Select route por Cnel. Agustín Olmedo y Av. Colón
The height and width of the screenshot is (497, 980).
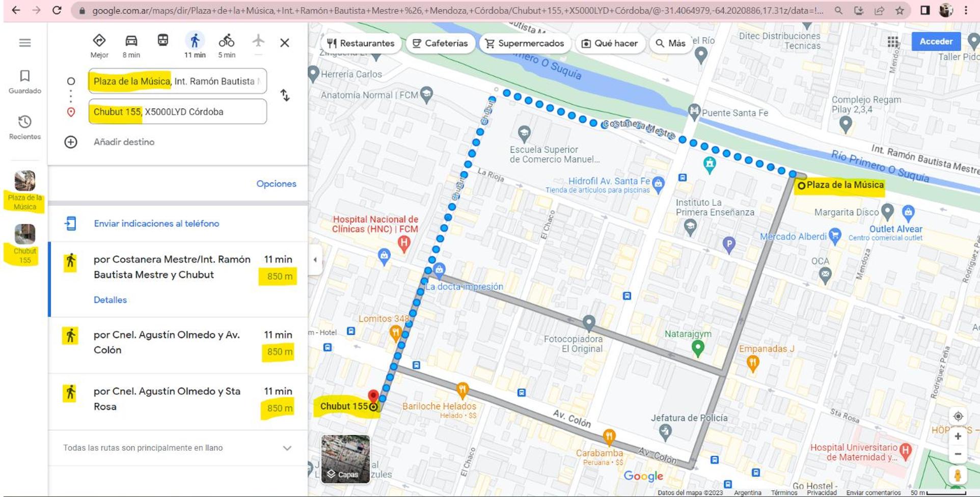[178, 345]
